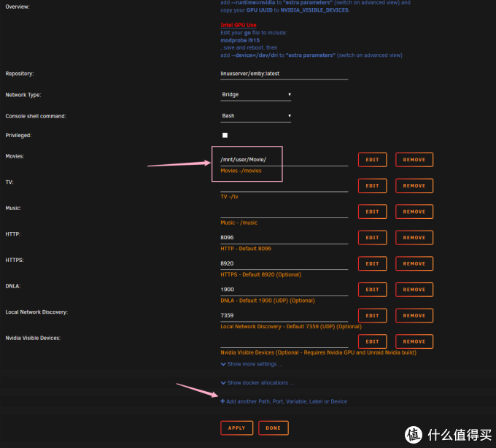
Task: Expand Show docker allocations
Action: point(257,383)
